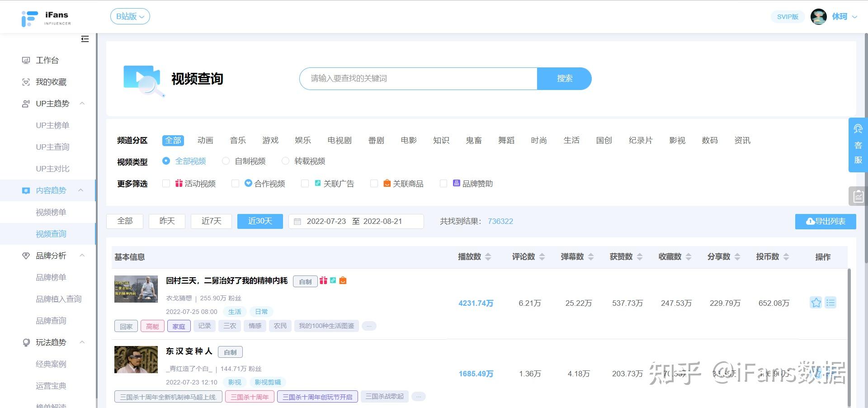
Task: Select the 全部视频 radio button
Action: tap(166, 161)
